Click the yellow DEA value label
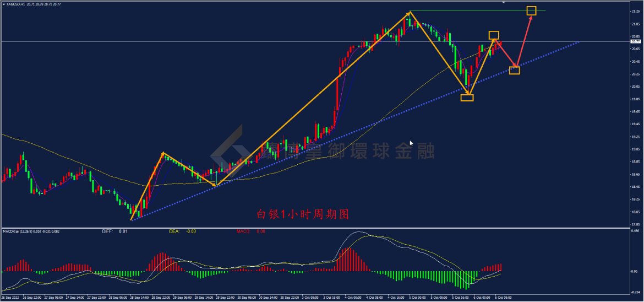 pyautogui.click(x=183, y=231)
